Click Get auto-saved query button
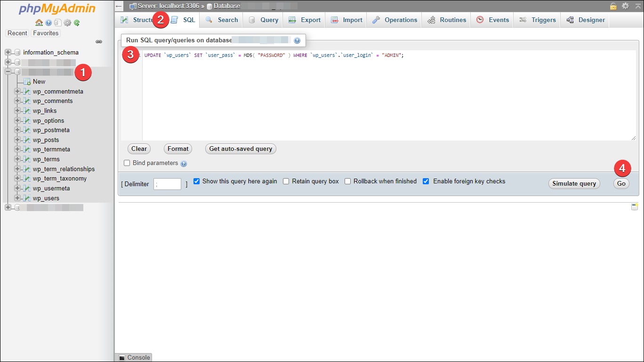Image resolution: width=644 pixels, height=362 pixels. pyautogui.click(x=241, y=149)
